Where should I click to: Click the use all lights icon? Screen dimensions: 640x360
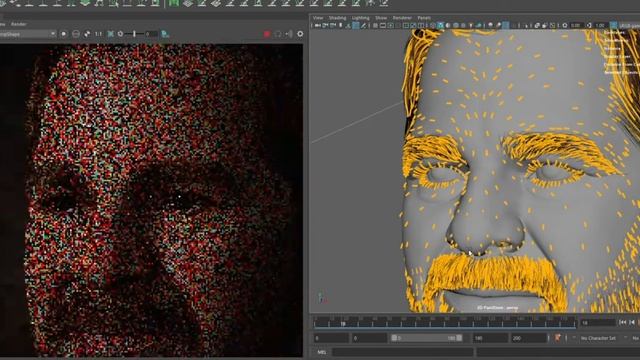click(x=471, y=25)
